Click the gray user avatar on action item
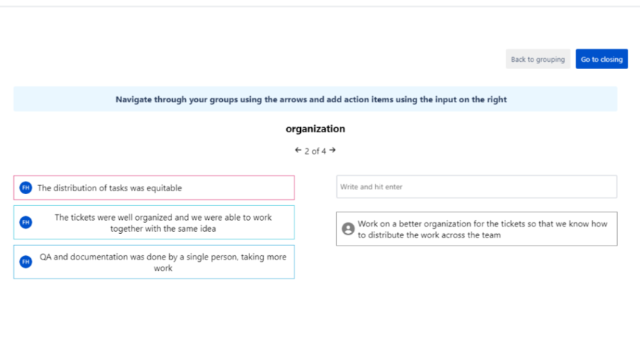The height and width of the screenshot is (364, 640). 349,229
